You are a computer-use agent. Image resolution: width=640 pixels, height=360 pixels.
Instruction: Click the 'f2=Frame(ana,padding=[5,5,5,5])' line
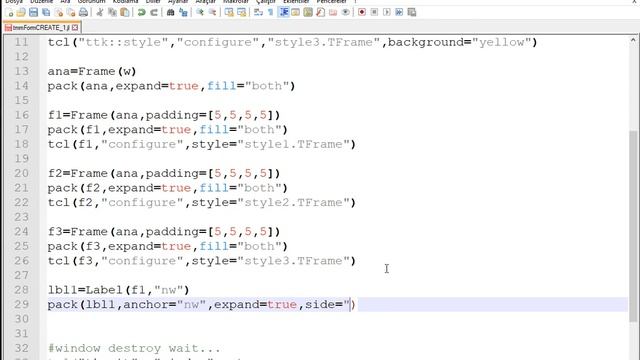click(x=164, y=173)
